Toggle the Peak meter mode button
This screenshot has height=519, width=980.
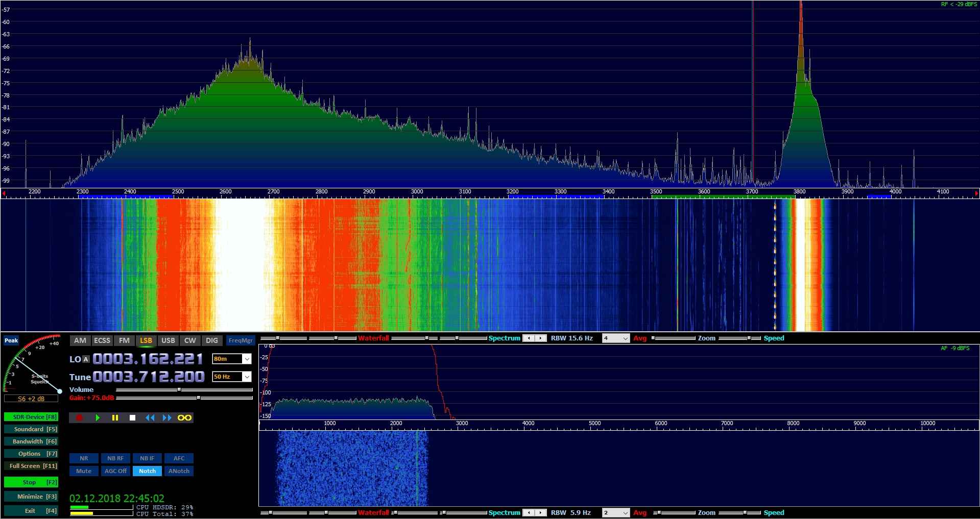click(11, 340)
